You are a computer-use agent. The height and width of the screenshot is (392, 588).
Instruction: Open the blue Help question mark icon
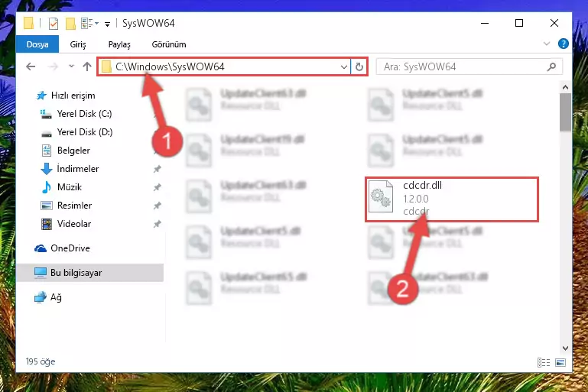(563, 44)
